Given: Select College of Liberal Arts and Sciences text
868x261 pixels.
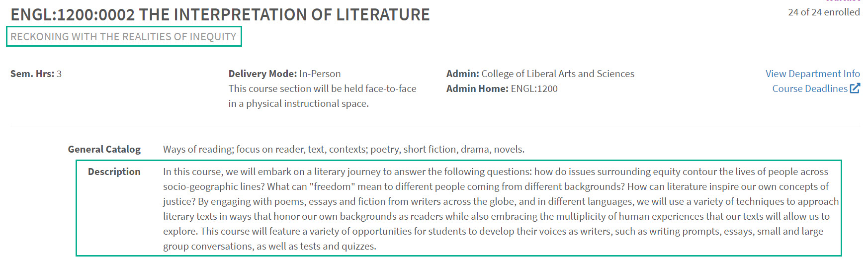Looking at the screenshot, I should click(558, 74).
